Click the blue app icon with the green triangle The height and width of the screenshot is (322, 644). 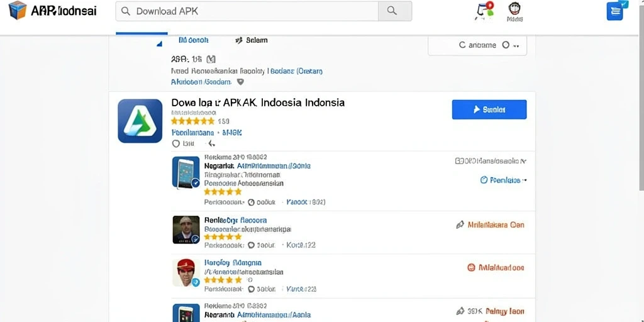coord(140,121)
